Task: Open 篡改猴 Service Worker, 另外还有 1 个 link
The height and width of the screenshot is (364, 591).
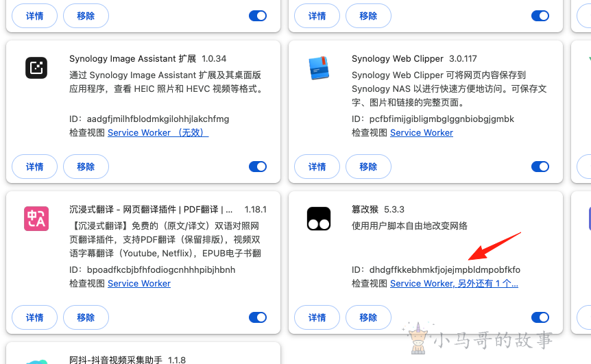Action: [454, 283]
